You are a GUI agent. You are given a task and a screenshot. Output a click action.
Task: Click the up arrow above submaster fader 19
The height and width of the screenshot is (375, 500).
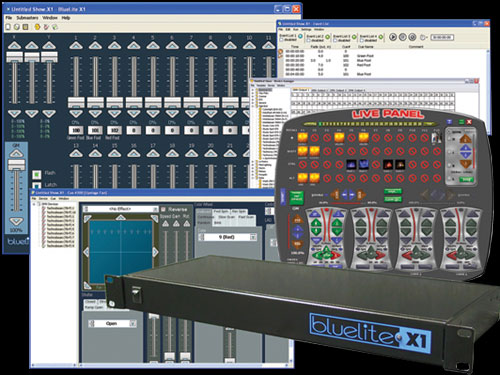192,153
